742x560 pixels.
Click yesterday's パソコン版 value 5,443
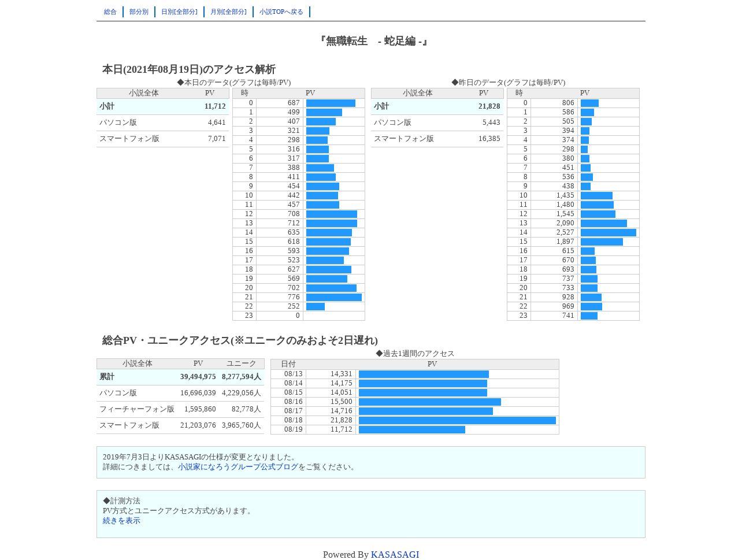491,123
